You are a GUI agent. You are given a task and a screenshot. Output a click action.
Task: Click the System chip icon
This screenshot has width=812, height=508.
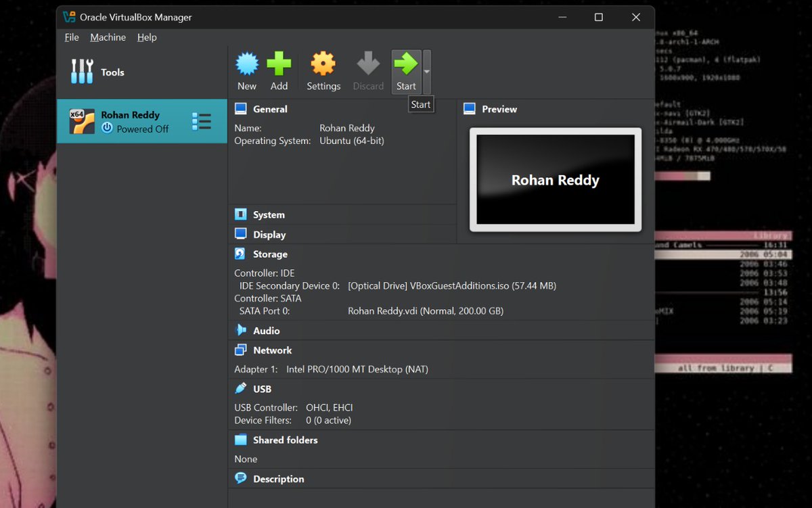241,214
